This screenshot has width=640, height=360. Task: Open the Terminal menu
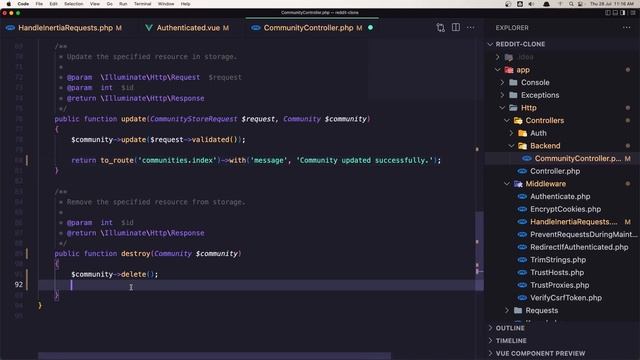pos(142,4)
